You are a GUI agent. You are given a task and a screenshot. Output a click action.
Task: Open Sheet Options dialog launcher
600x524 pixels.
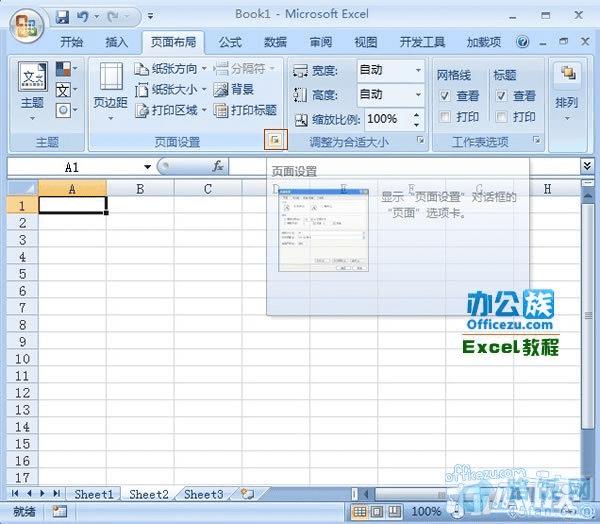pyautogui.click(x=537, y=140)
